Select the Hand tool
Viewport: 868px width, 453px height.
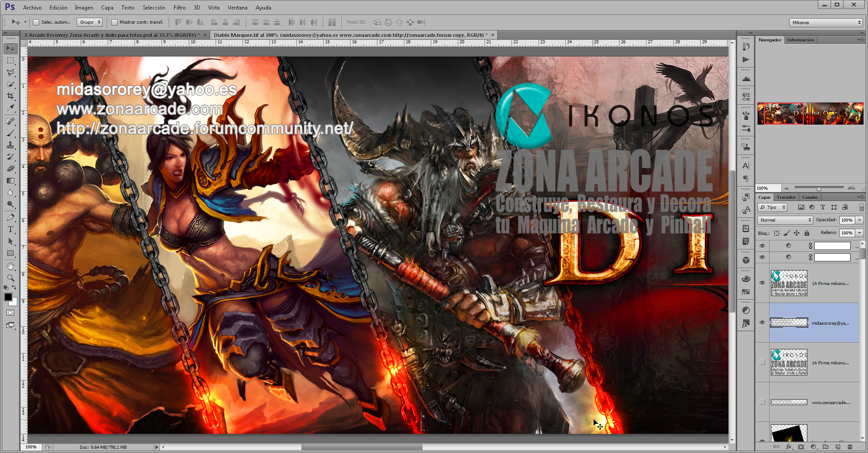(x=10, y=266)
